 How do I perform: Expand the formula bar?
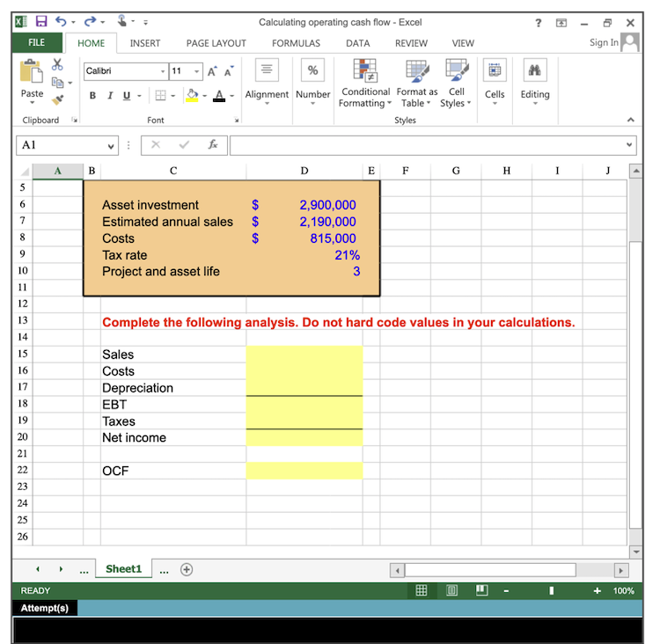click(x=629, y=145)
